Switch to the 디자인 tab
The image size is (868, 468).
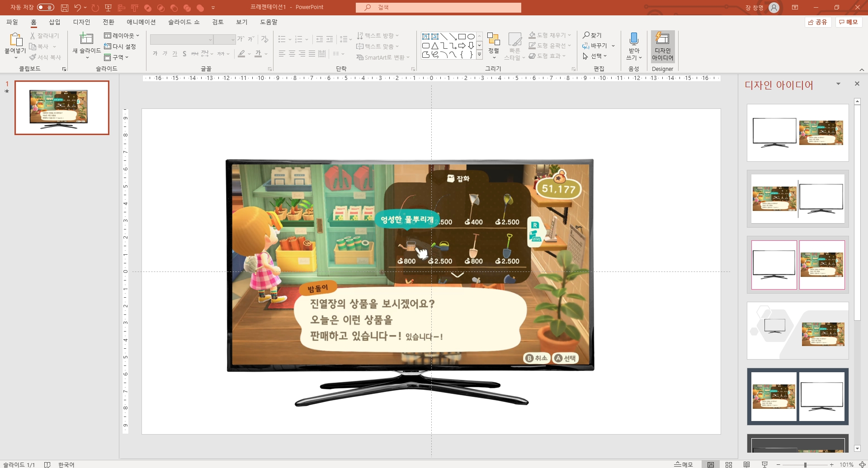tap(81, 22)
